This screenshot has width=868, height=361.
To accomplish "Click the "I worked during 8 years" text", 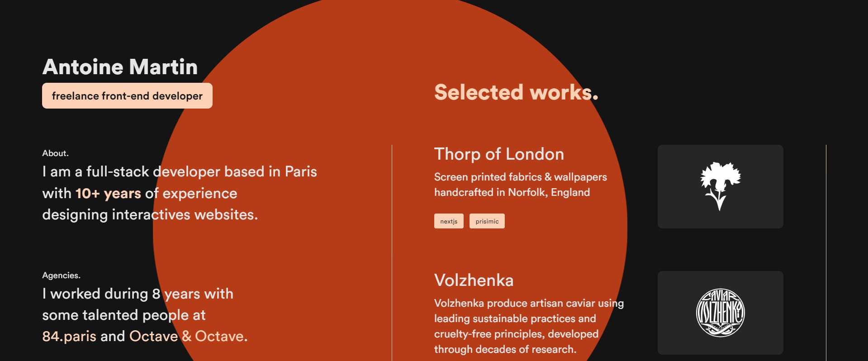I will 101,294.
